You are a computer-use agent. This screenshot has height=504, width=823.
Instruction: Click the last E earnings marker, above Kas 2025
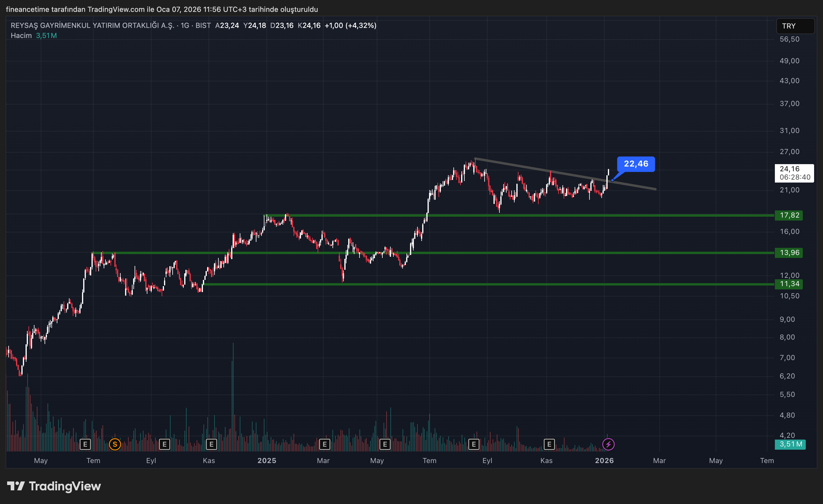click(549, 444)
